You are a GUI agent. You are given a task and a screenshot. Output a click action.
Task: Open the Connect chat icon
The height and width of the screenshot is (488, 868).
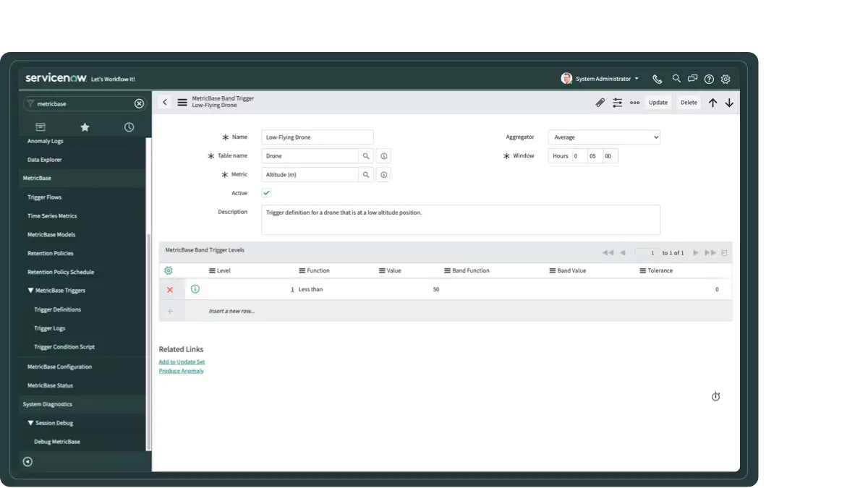(x=692, y=79)
